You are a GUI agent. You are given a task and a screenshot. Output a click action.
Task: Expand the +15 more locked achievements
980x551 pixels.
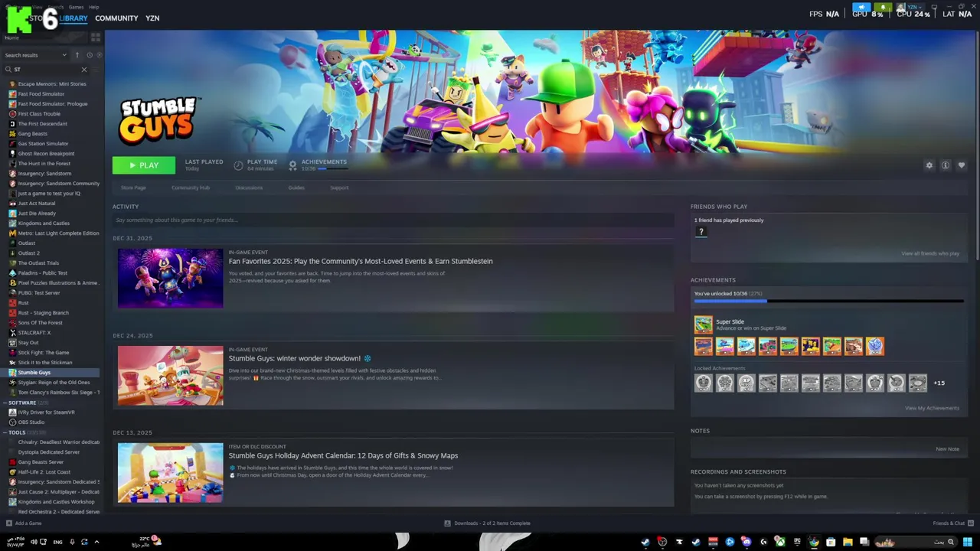tap(939, 383)
